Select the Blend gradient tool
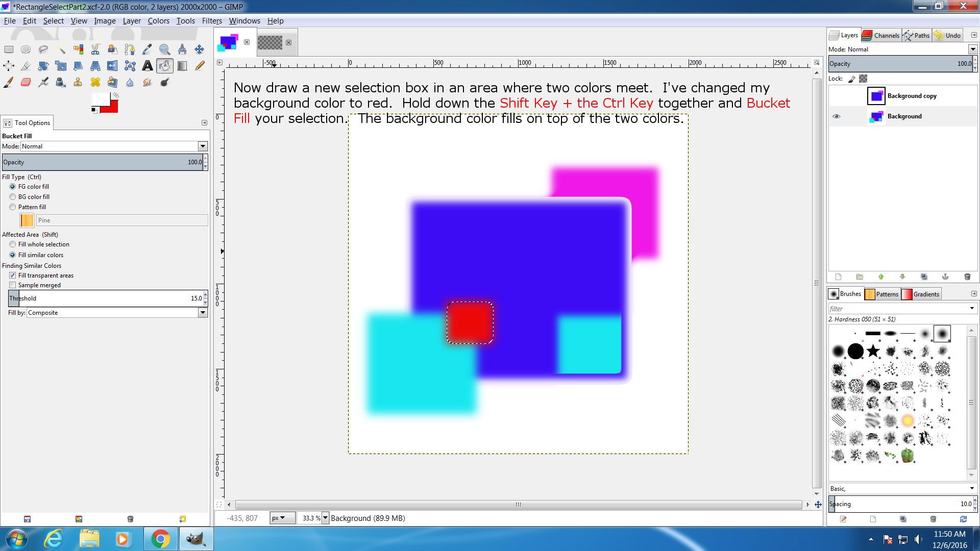 (182, 66)
